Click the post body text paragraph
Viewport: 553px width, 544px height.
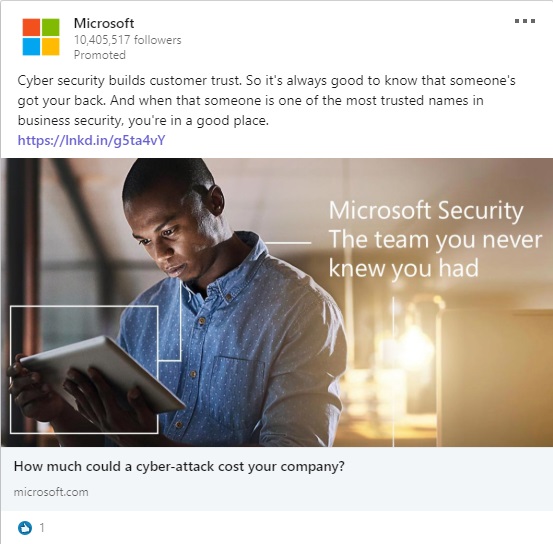click(267, 101)
